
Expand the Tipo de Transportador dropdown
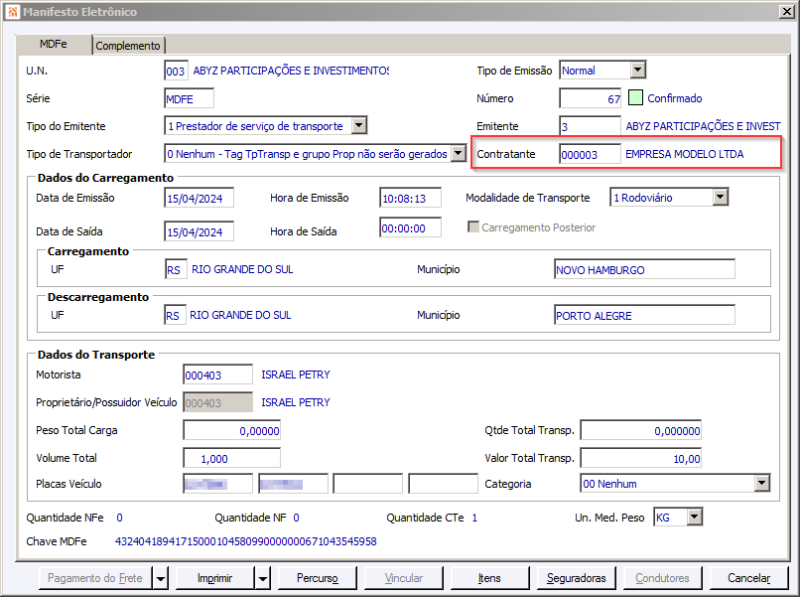457,153
